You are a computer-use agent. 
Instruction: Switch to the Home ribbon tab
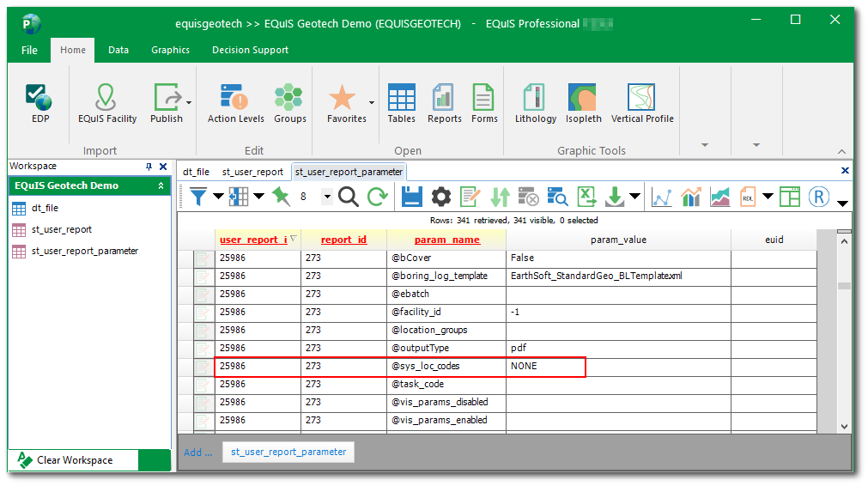(72, 50)
